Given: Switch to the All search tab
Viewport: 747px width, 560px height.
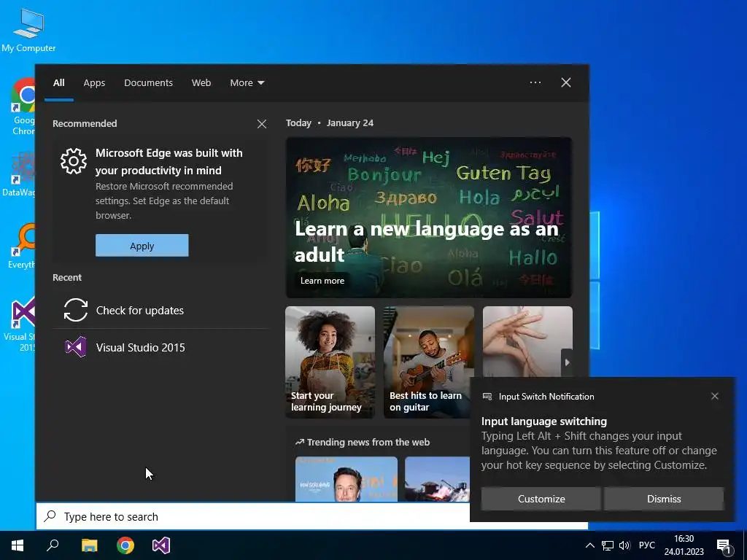Looking at the screenshot, I should tap(58, 83).
